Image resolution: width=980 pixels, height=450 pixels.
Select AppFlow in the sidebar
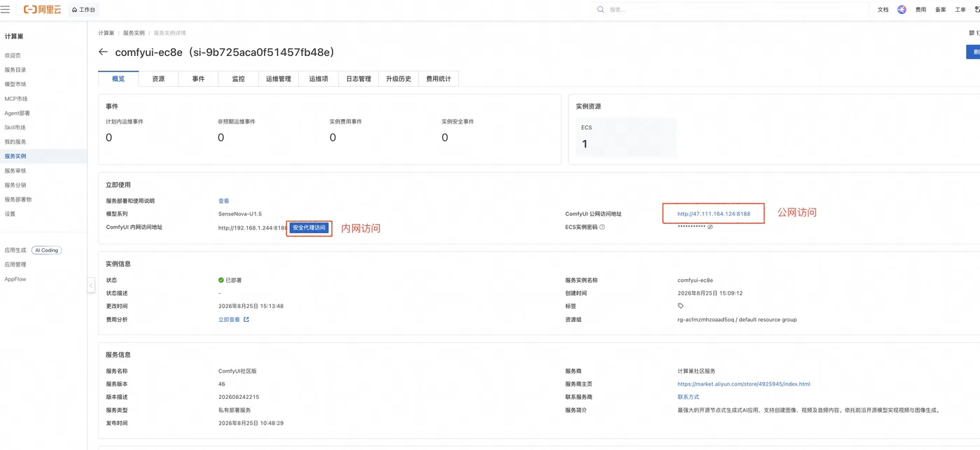(x=15, y=279)
